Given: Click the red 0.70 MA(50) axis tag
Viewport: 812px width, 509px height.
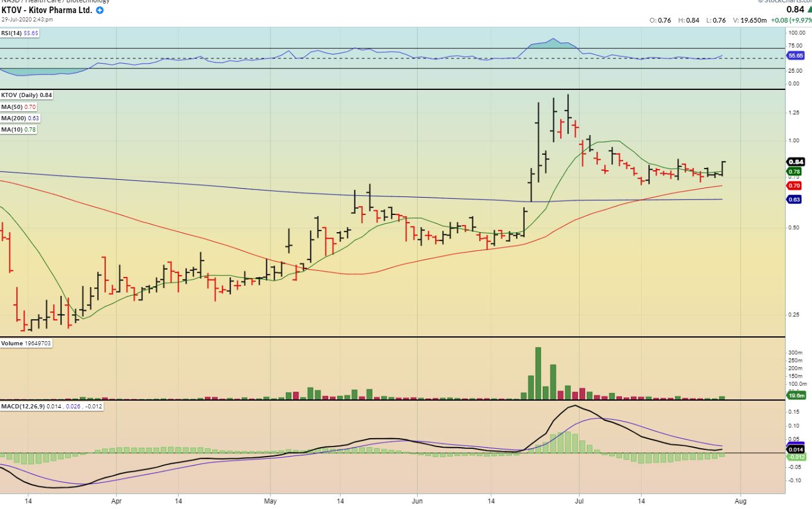Looking at the screenshot, I should point(795,186).
